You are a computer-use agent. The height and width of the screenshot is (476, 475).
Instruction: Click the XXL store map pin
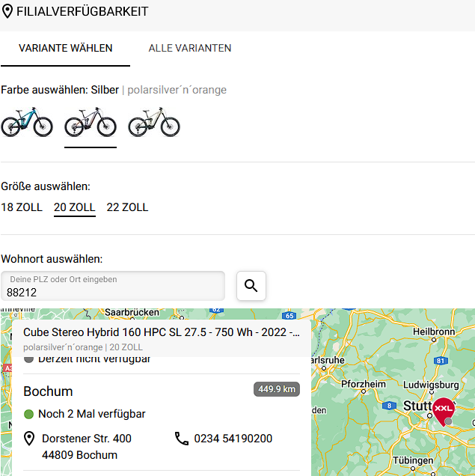(x=443, y=409)
